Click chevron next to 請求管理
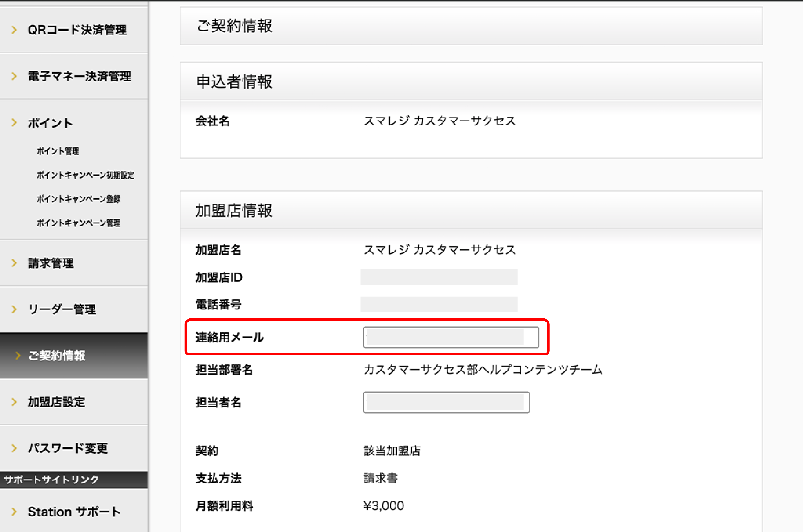This screenshot has width=803, height=532. pyautogui.click(x=14, y=263)
